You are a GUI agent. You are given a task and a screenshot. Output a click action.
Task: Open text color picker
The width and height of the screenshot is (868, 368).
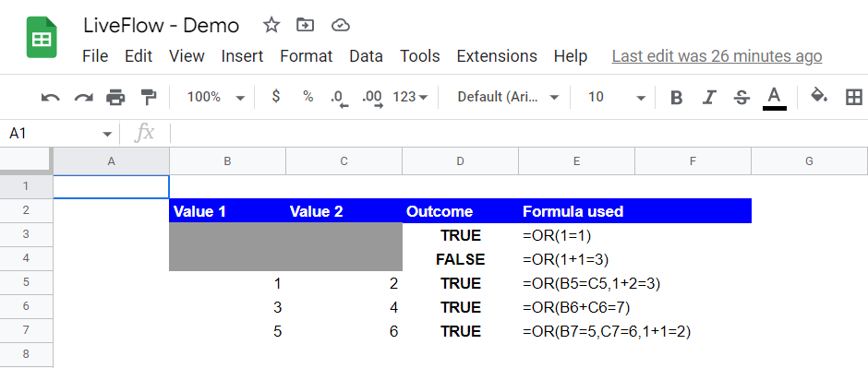click(x=775, y=99)
